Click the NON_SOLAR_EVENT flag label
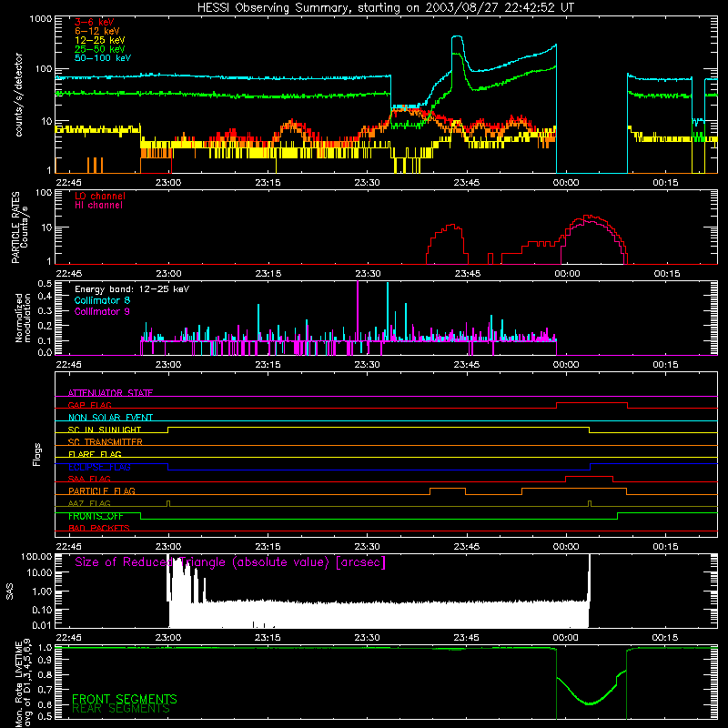 110,418
